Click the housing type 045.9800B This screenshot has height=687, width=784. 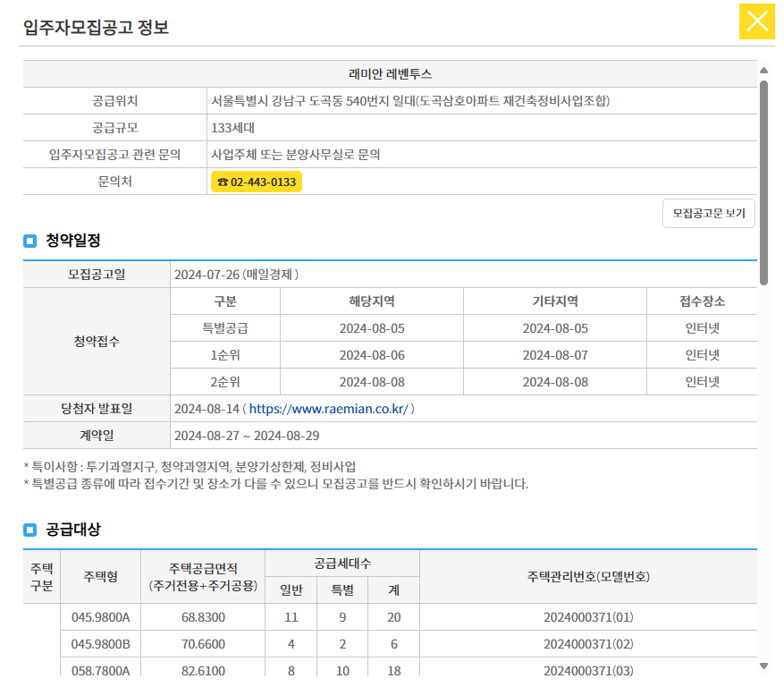100,644
